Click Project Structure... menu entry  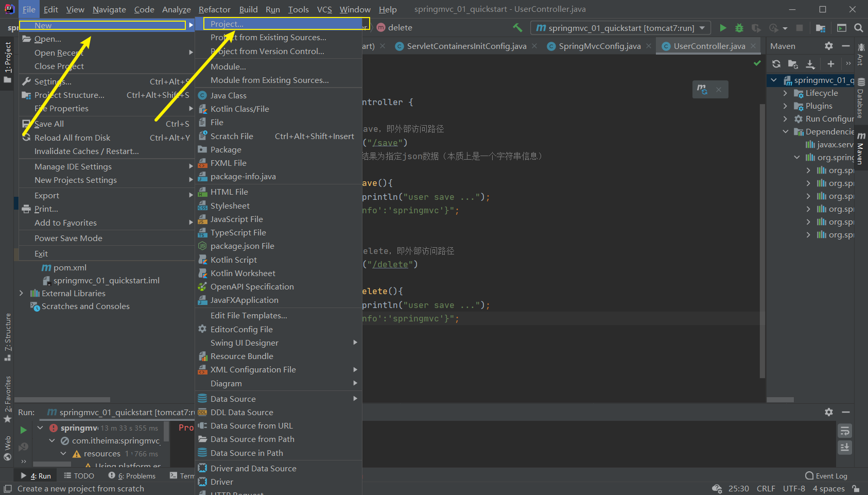coord(107,95)
